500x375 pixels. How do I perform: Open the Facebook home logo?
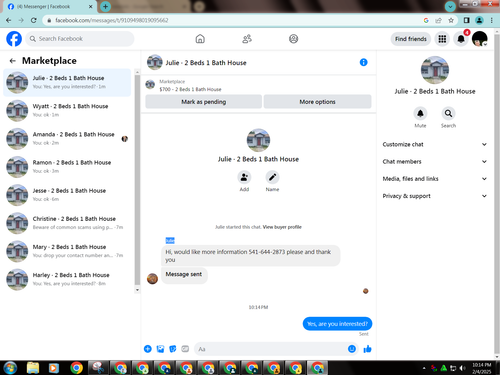(14, 39)
